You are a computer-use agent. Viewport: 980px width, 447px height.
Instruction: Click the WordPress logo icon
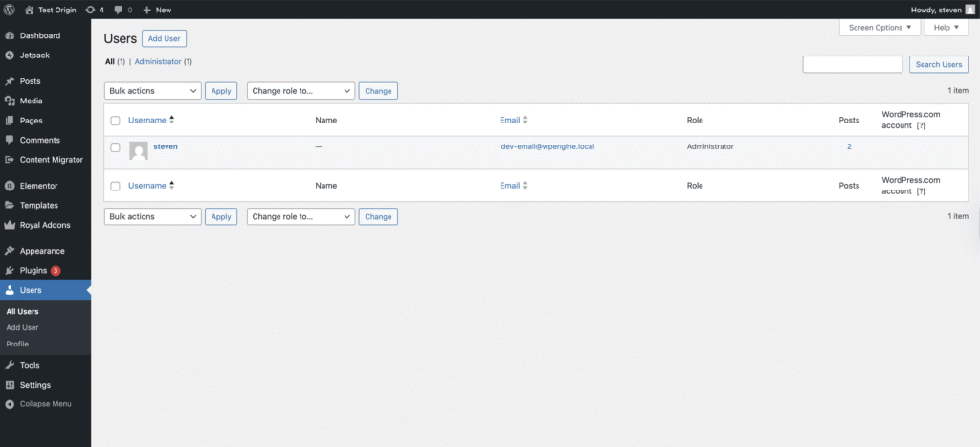coord(10,10)
